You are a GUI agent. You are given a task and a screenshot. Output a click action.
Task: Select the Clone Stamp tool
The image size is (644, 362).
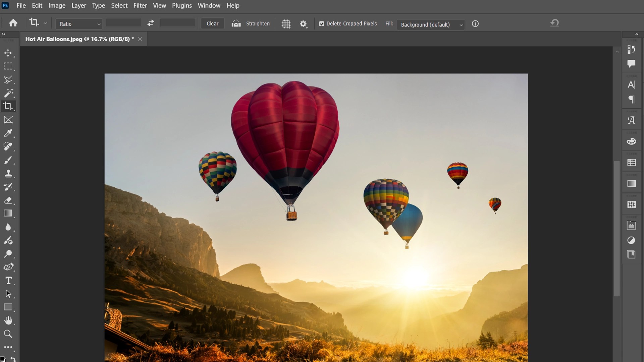coord(8,173)
